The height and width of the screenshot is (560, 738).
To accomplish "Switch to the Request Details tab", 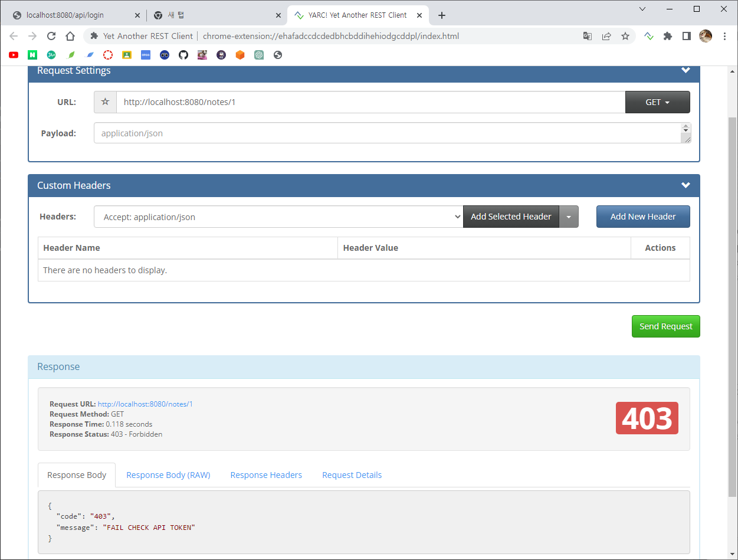I will click(x=352, y=475).
